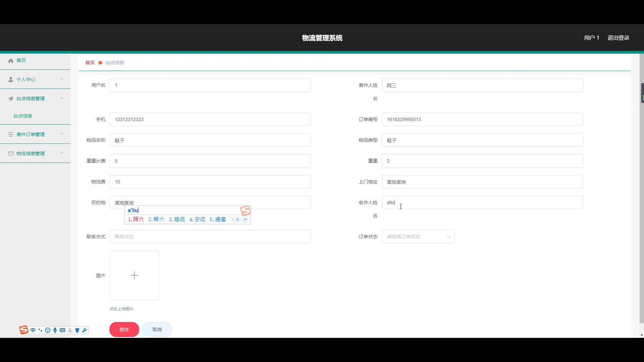Image resolution: width=644 pixels, height=362 pixels.
Task: Click the emoji smiley icon in IME toolbar
Action: 48,330
